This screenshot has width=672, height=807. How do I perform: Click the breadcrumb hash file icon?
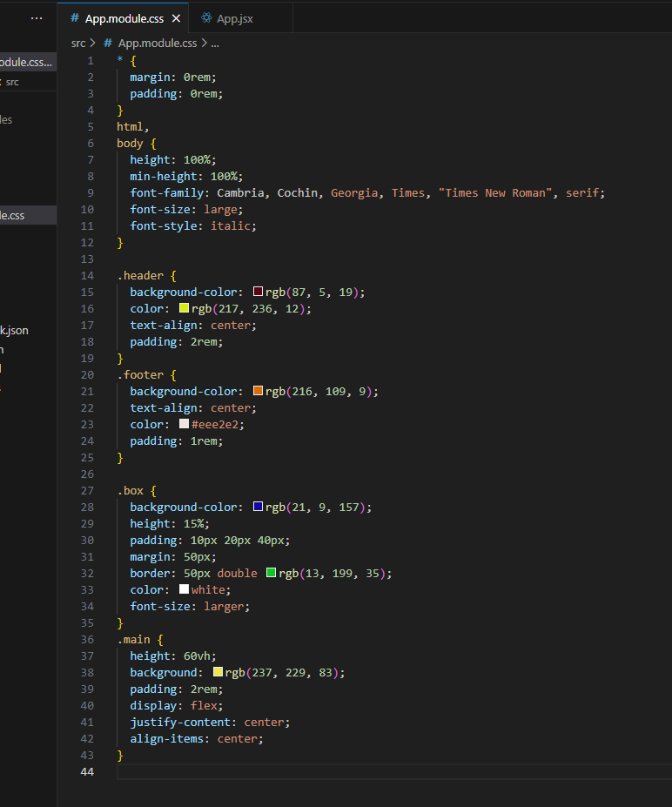click(x=108, y=44)
